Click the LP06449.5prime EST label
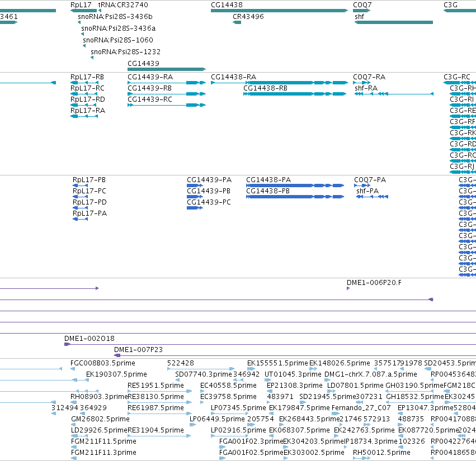 point(218,419)
